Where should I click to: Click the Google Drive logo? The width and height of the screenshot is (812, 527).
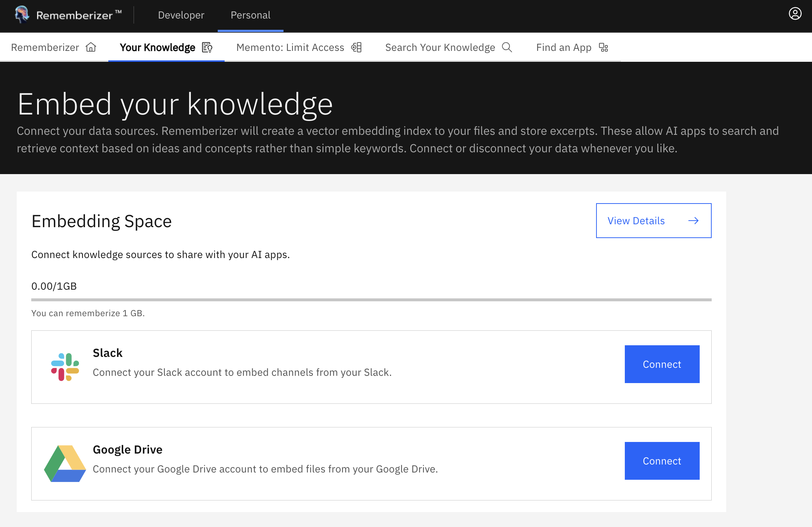[x=65, y=464]
